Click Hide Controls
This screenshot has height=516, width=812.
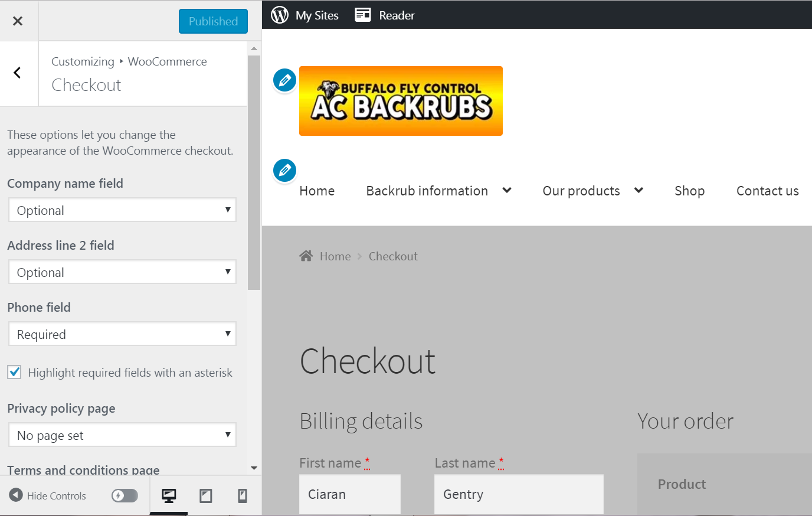point(48,496)
